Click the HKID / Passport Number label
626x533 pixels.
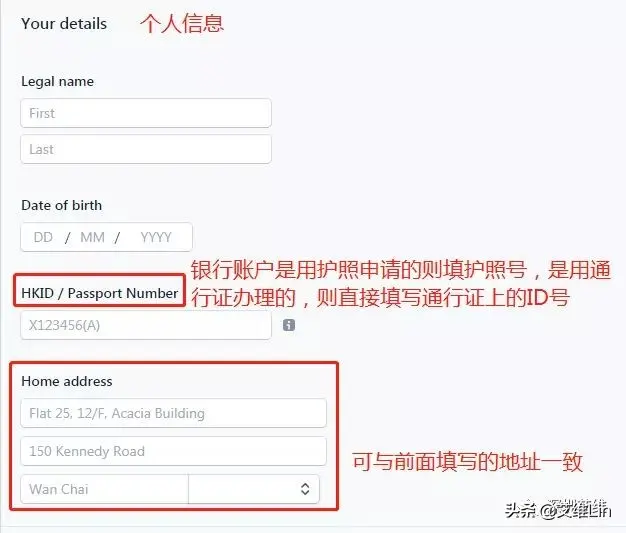(99, 293)
